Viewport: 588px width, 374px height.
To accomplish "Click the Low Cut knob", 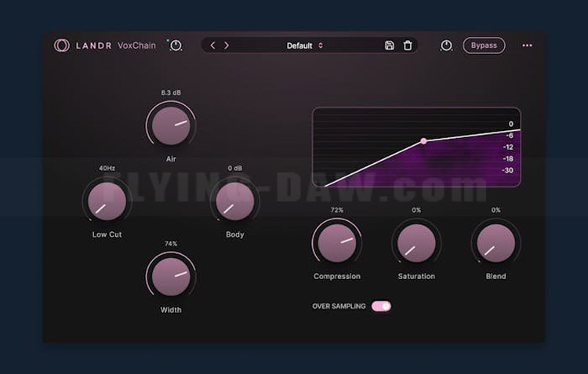I will coord(107,201).
